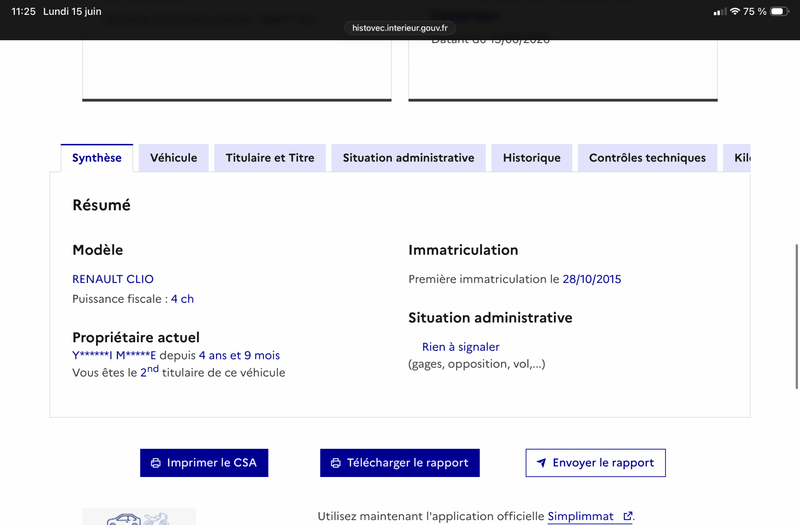The height and width of the screenshot is (525, 800).
Task: Tap the Wi-Fi status icon
Action: 735,11
